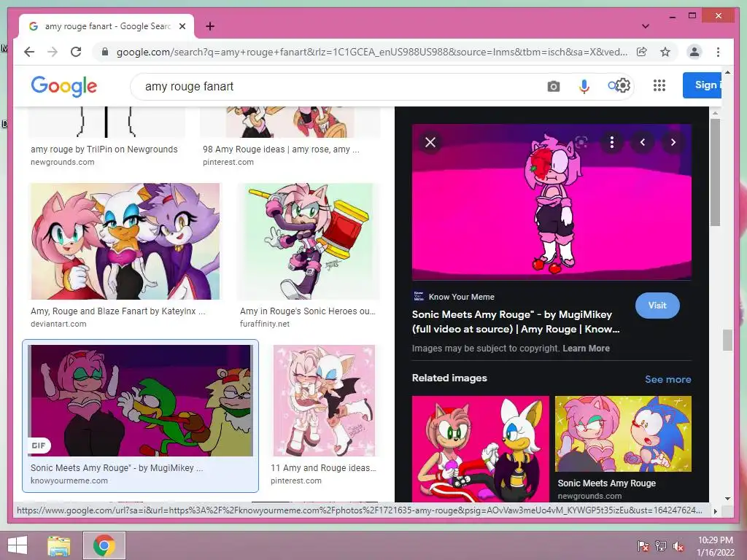Image resolution: width=747 pixels, height=560 pixels.
Task: Bookmark this page with the star
Action: click(665, 52)
